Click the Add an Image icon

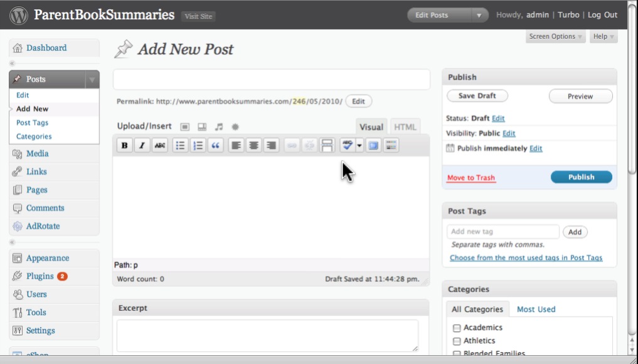click(x=184, y=127)
